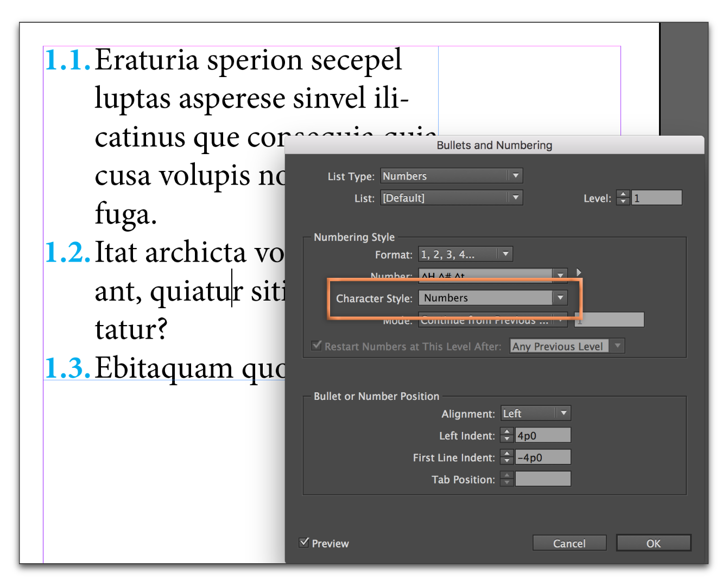Click inside the empty Tab Position field

[x=543, y=479]
